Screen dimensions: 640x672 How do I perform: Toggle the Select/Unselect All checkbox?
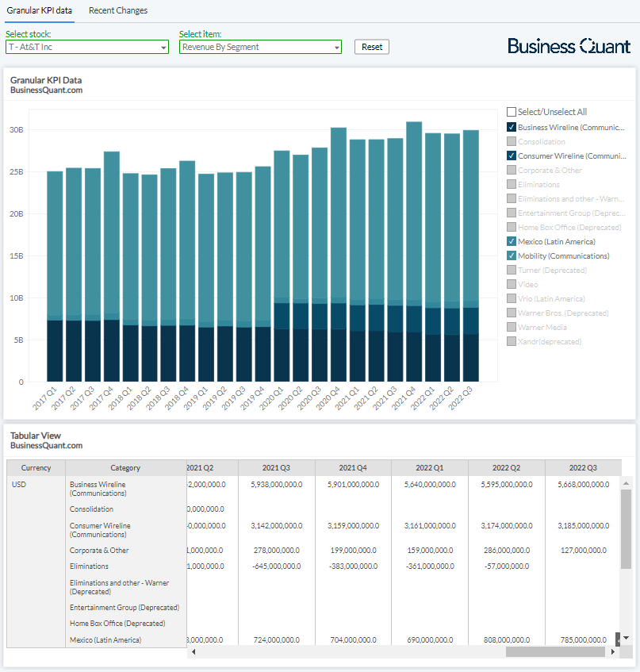(511, 112)
